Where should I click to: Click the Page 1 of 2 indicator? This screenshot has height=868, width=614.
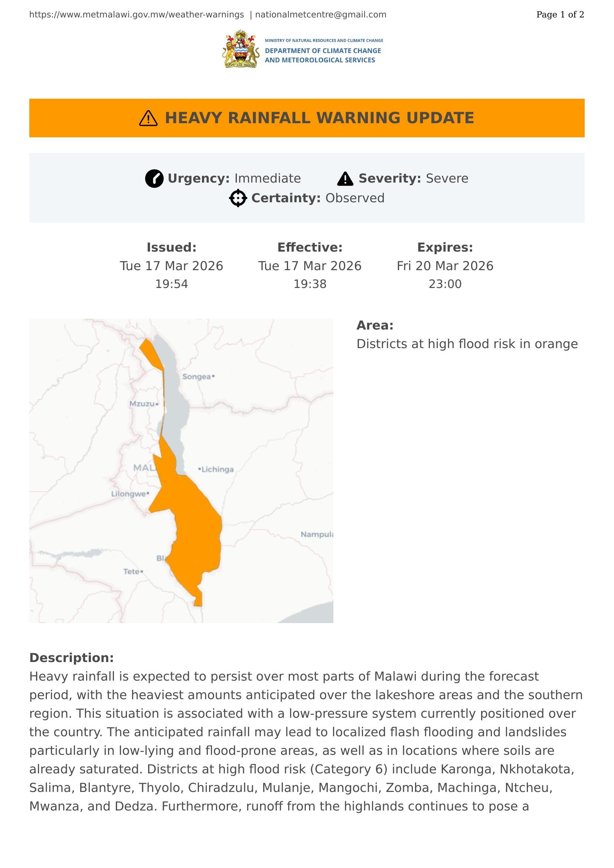560,15
